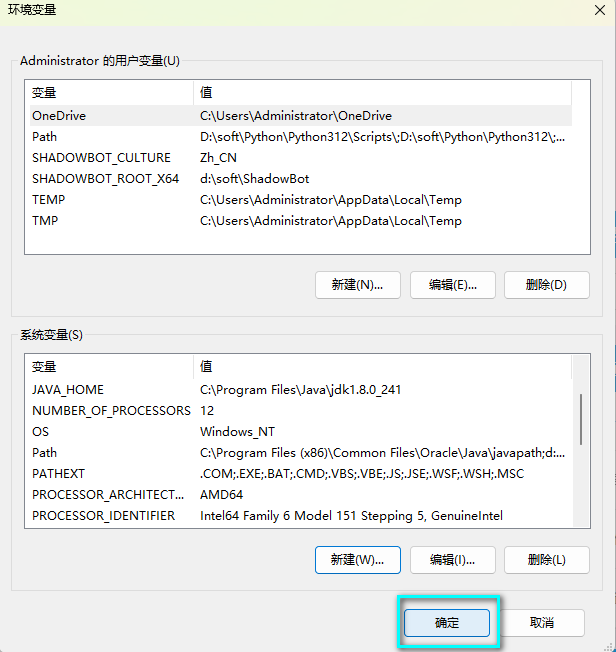
Task: Click the .COM;.EXE;.BAT value cell
Action: tap(362, 474)
